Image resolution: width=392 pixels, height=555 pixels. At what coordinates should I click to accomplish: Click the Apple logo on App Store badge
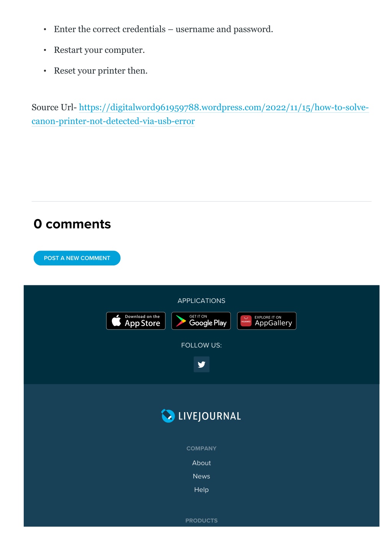[x=116, y=321]
